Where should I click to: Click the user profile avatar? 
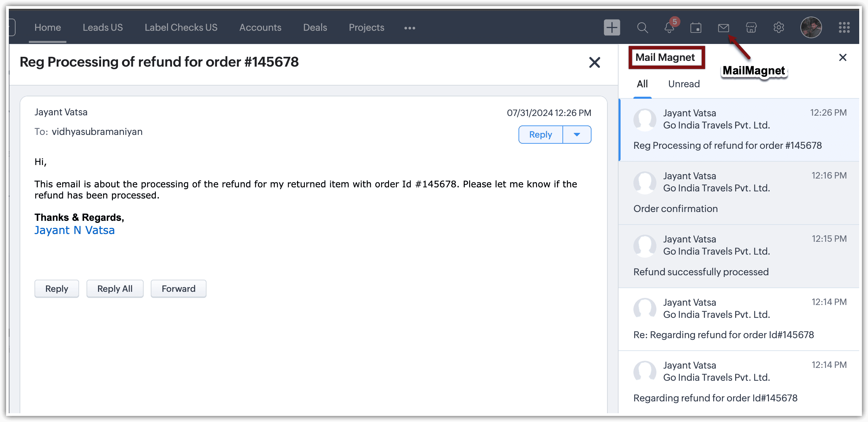coord(811,27)
